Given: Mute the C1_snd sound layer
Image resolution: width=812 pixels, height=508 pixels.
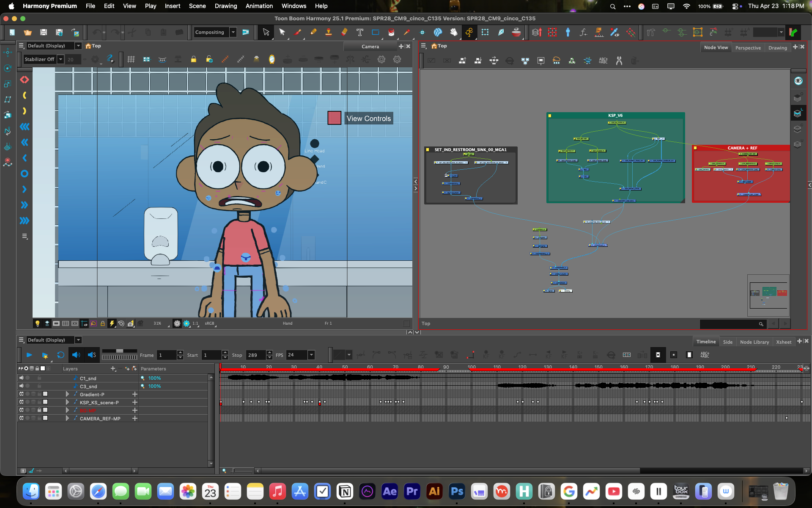Looking at the screenshot, I should click(x=22, y=378).
